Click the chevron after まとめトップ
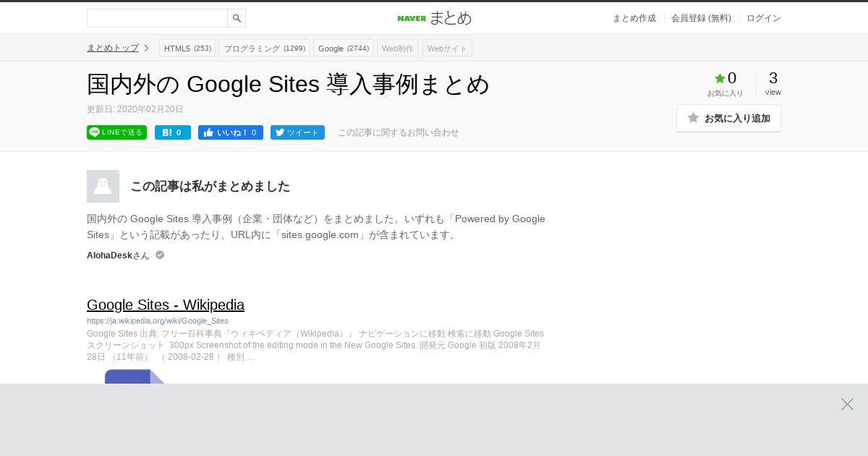 point(146,48)
